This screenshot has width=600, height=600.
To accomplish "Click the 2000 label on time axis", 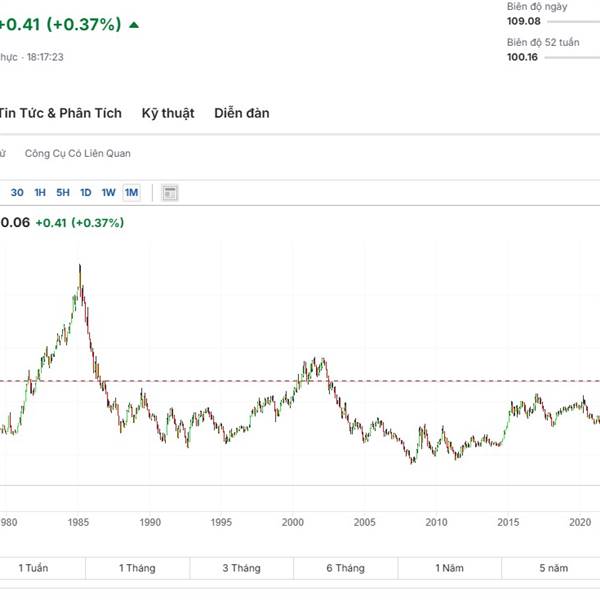I will coord(293,522).
